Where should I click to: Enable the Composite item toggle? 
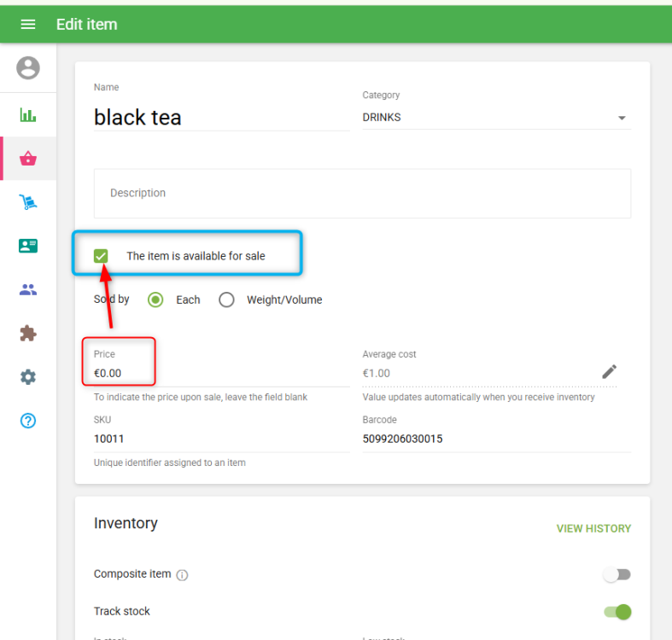pyautogui.click(x=616, y=574)
